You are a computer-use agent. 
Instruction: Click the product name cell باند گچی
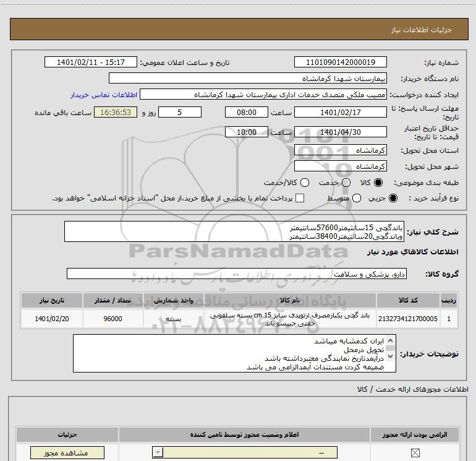289,319
